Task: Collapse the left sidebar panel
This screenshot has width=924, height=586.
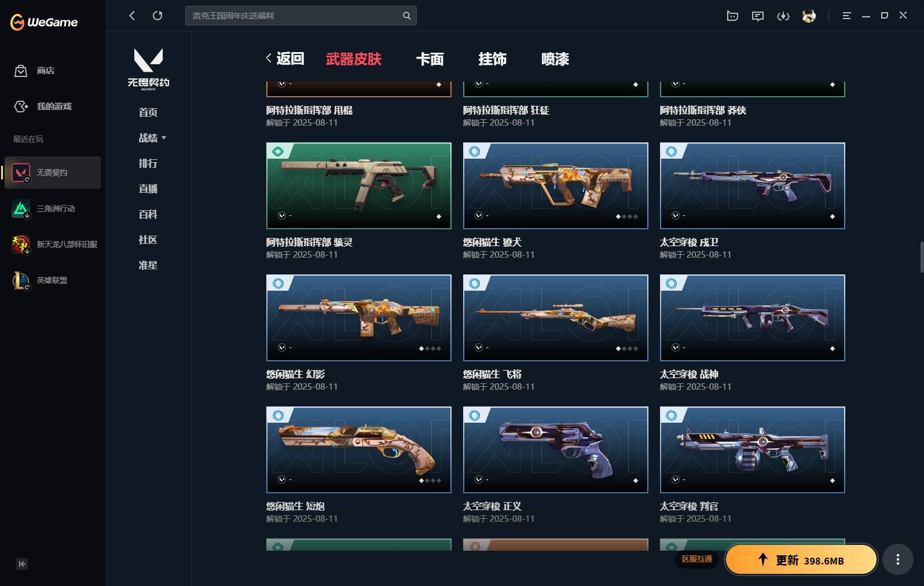Action: (x=22, y=564)
